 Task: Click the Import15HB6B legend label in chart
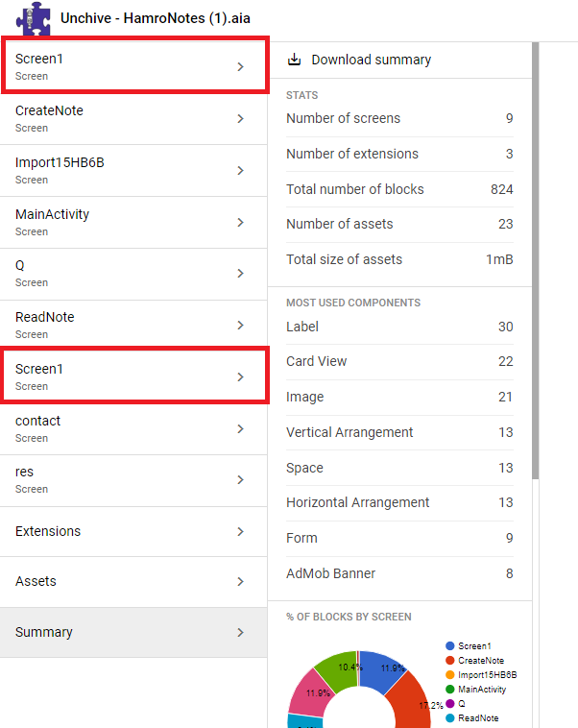[x=488, y=674]
